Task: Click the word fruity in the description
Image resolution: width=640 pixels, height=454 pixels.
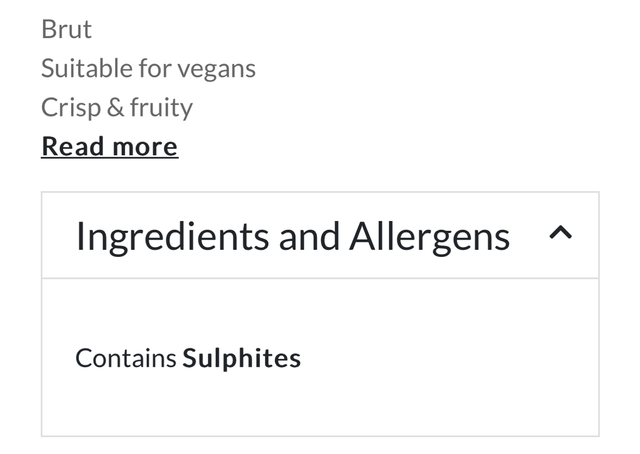Action: (x=161, y=107)
